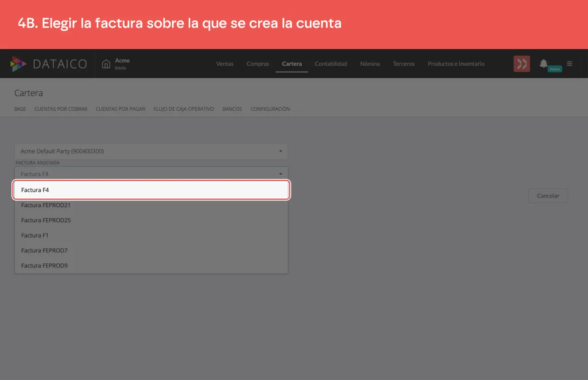Screen dimensions: 588x380
Task: Open the Contabilidad menu
Action: coord(331,64)
